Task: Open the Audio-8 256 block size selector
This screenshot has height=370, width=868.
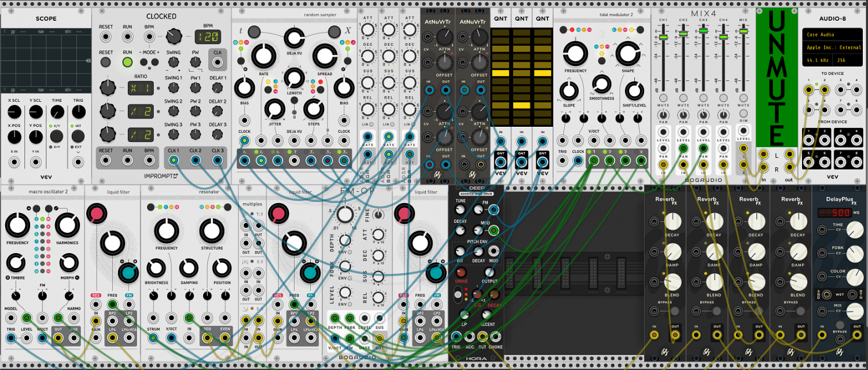Action: pyautogui.click(x=847, y=60)
